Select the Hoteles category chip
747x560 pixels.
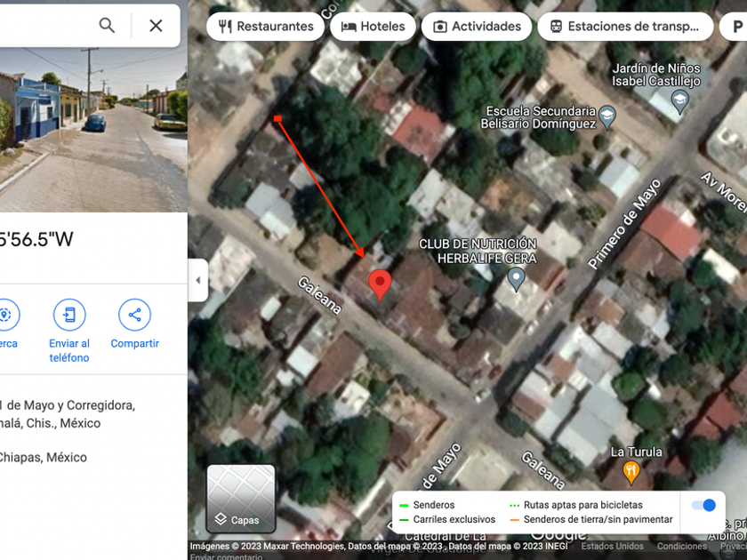(373, 26)
